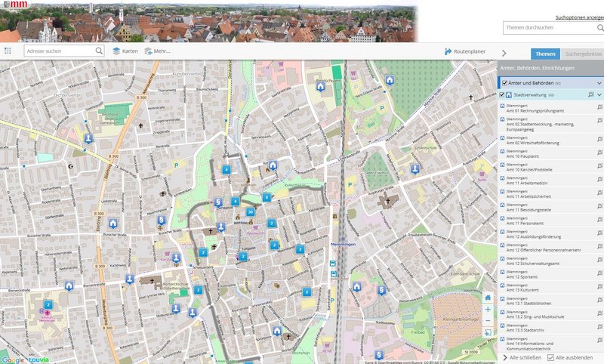The height and width of the screenshot is (364, 604).
Task: Collapse the Stadtverwaltung subcategory chevron
Action: [x=599, y=95]
